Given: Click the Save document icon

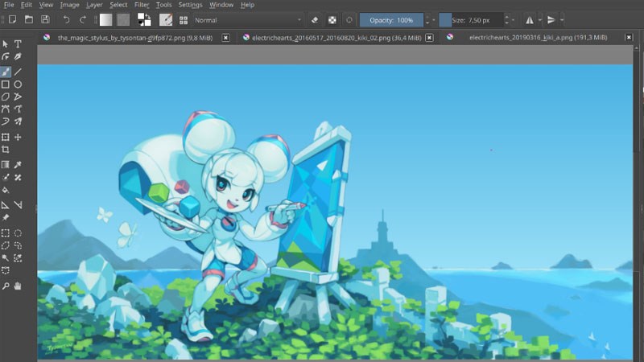Looking at the screenshot, I should [x=45, y=19].
